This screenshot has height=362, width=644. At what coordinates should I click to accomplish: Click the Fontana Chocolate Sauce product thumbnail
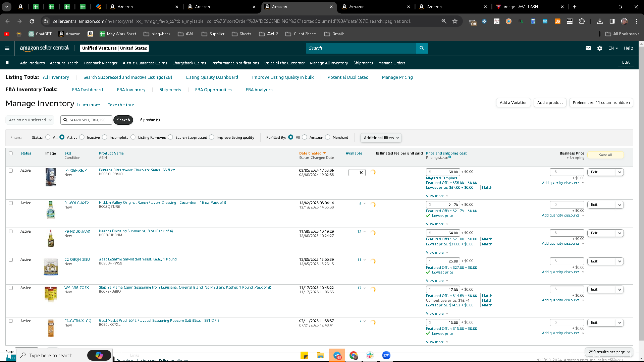coord(51,177)
